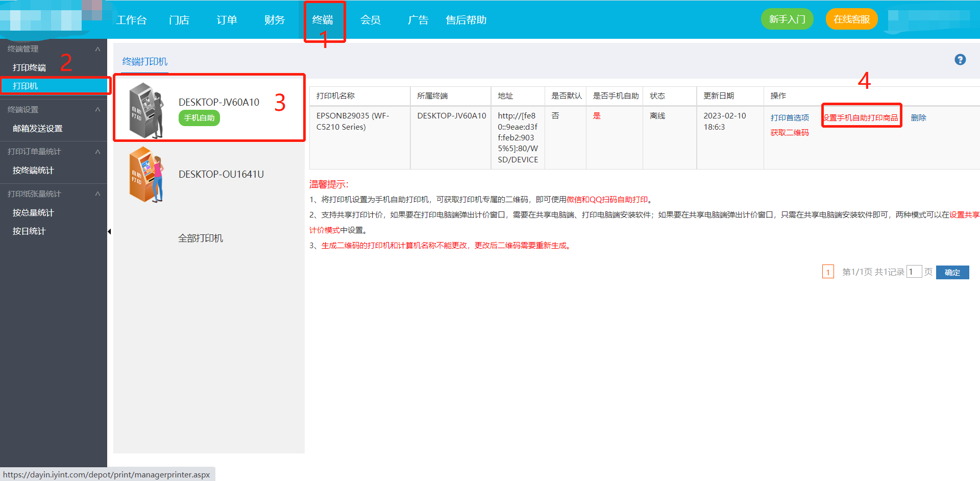This screenshot has width=980, height=481.
Task: Select the orange DESKTOP-OU1641U kiosk thumbnail
Action: [146, 175]
